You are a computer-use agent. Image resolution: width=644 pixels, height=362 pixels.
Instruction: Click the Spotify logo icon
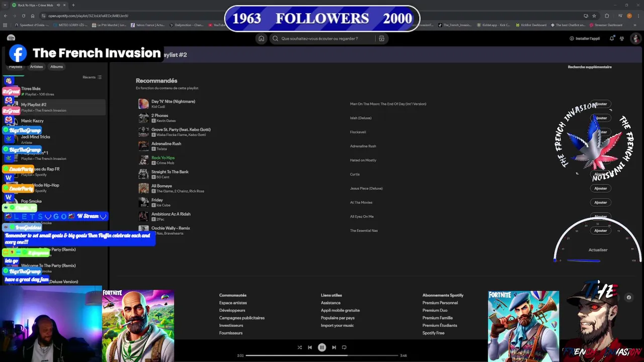click(11, 38)
